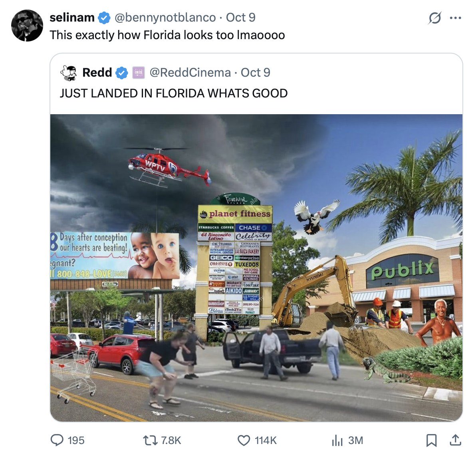Click the Grok icon on the tweet
Image resolution: width=476 pixels, height=456 pixels.
pos(435,18)
